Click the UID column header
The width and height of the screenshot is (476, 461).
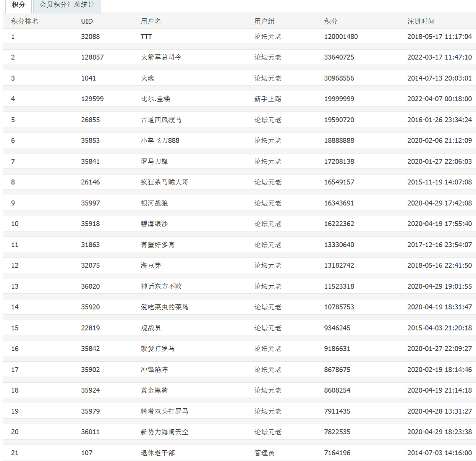point(87,21)
